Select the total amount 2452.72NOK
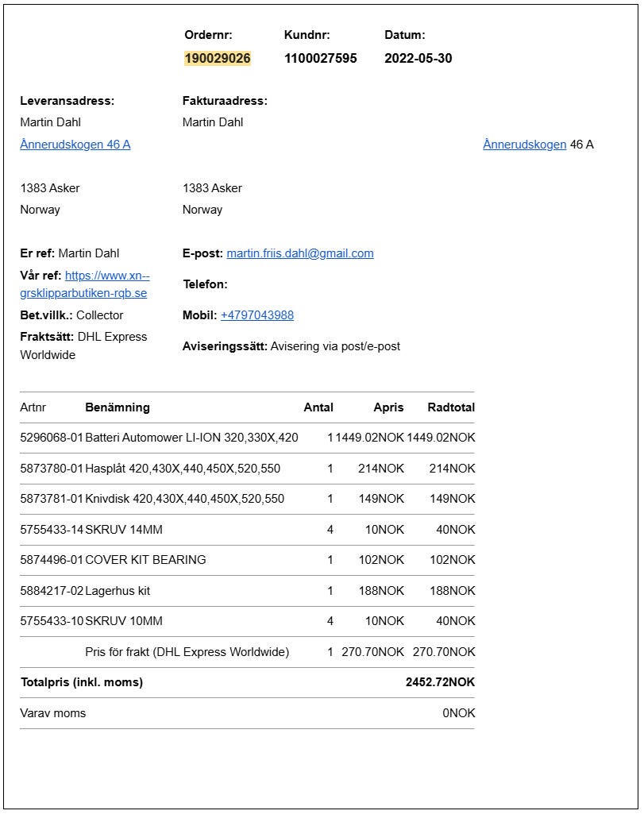Viewport: 644px width, 826px height. [440, 682]
